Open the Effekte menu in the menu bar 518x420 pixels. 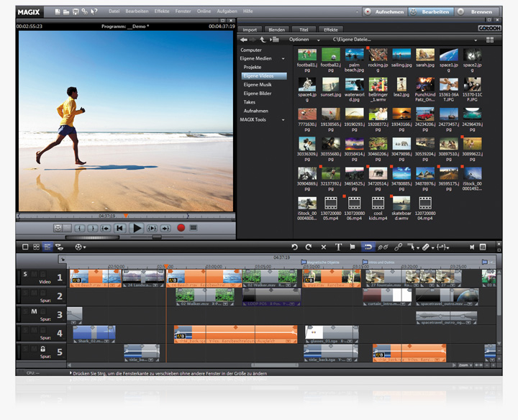point(161,12)
